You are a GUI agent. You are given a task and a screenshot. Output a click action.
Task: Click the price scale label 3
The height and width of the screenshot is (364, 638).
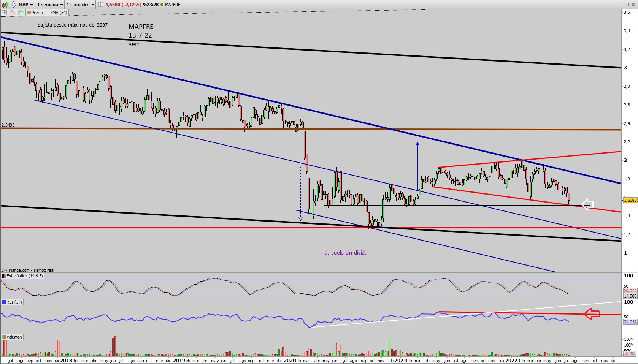625,68
